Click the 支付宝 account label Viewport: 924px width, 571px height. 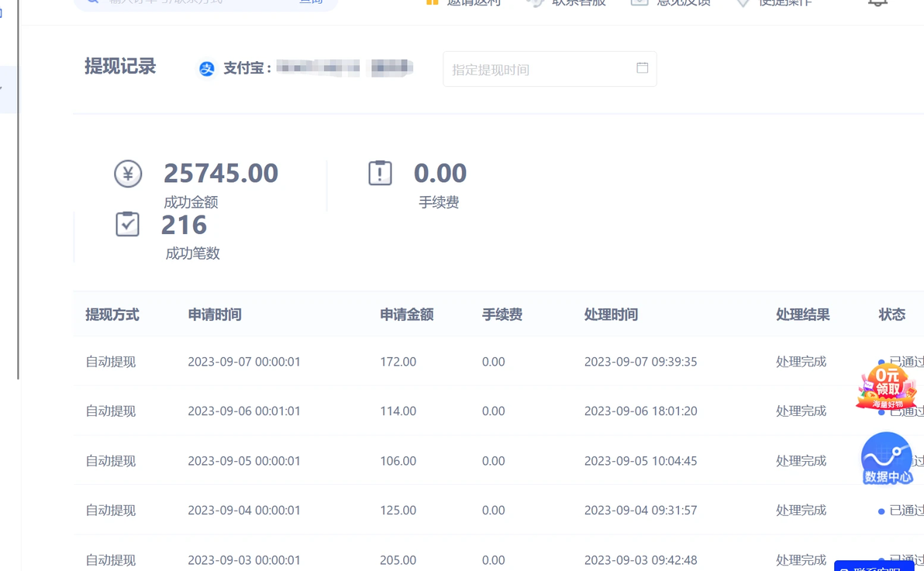point(247,68)
